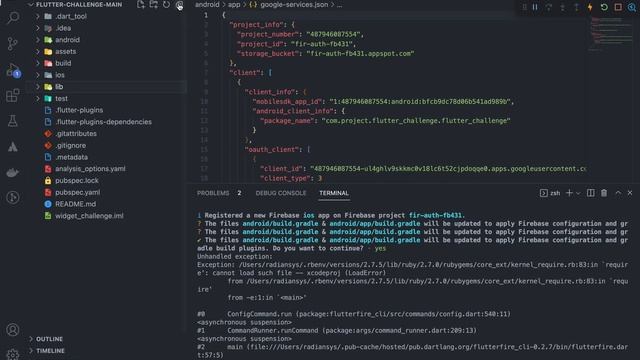Screen dimensions: 640x360
Task: Select line number 1 in gutter
Action: coord(206,15)
